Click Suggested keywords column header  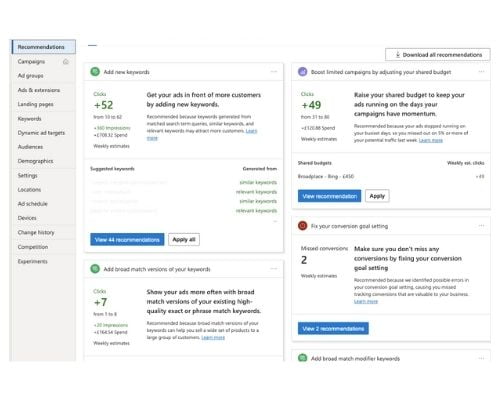112,169
